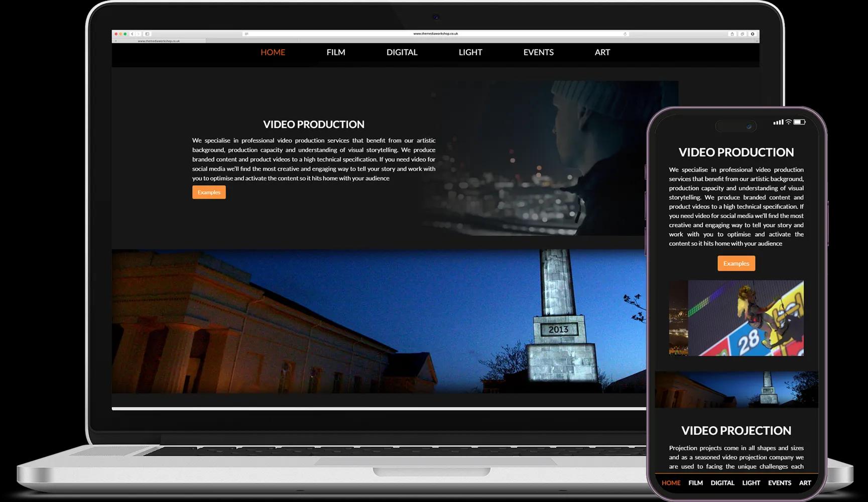Open DIGITAL page from desktop menu
Screen dimensions: 868x502
click(402, 52)
